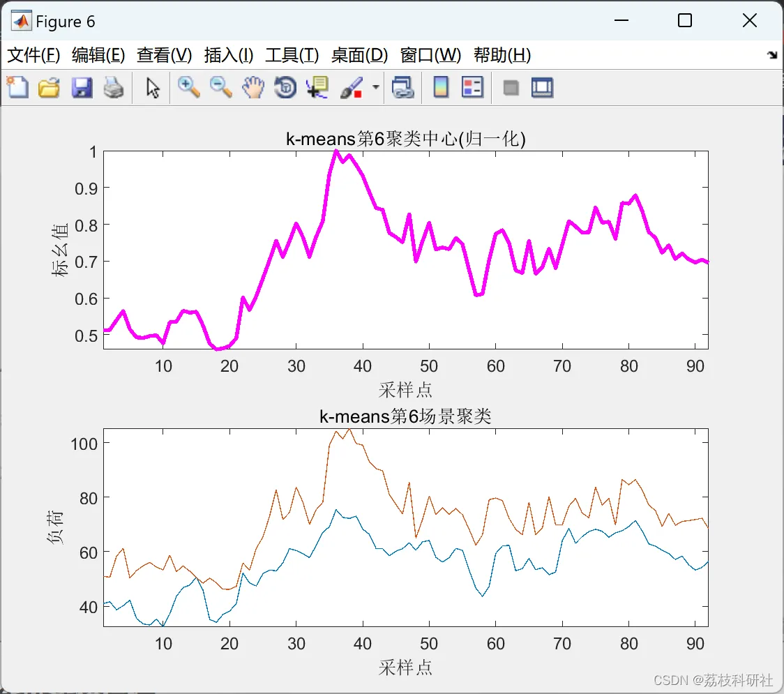
Task: Choose the Data Cursor tool
Action: (x=317, y=87)
